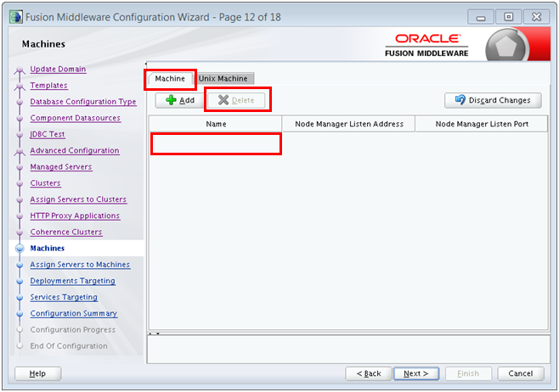Open the Update Domain step

[x=58, y=69]
